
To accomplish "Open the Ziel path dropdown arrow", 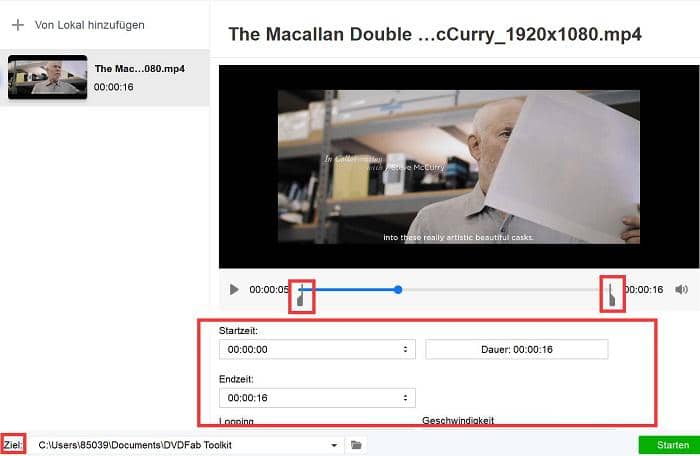I will coord(333,445).
